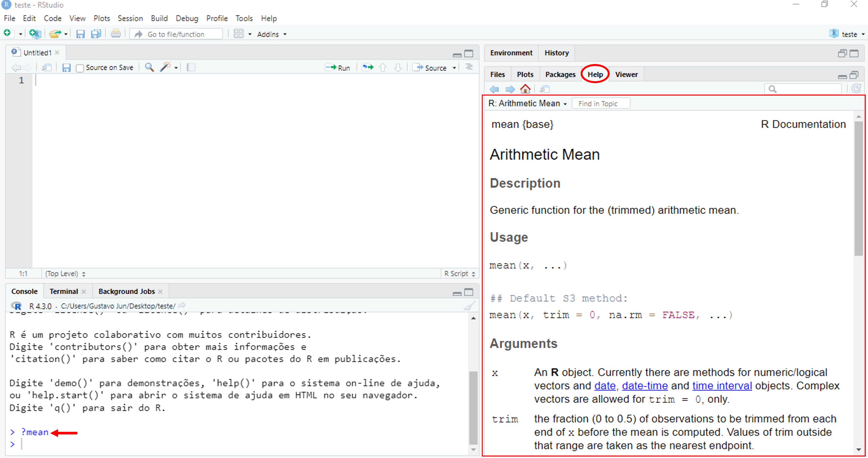Close the Terminal tab
The image size is (868, 458).
click(84, 292)
